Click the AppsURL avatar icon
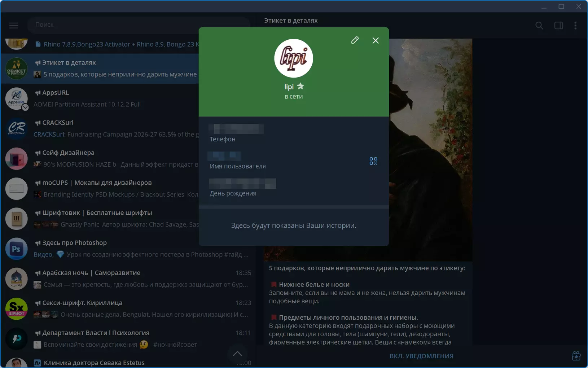This screenshot has width=588, height=368. coord(16,98)
